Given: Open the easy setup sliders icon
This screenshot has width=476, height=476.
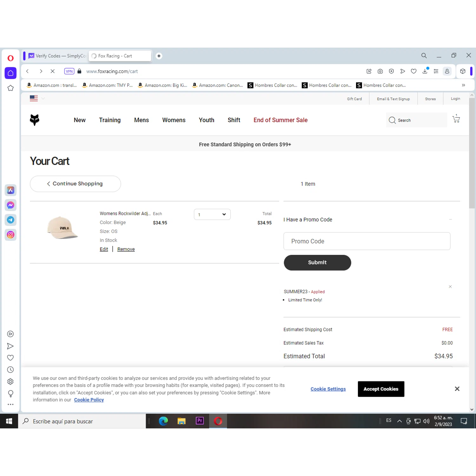Looking at the screenshot, I should click(x=436, y=71).
